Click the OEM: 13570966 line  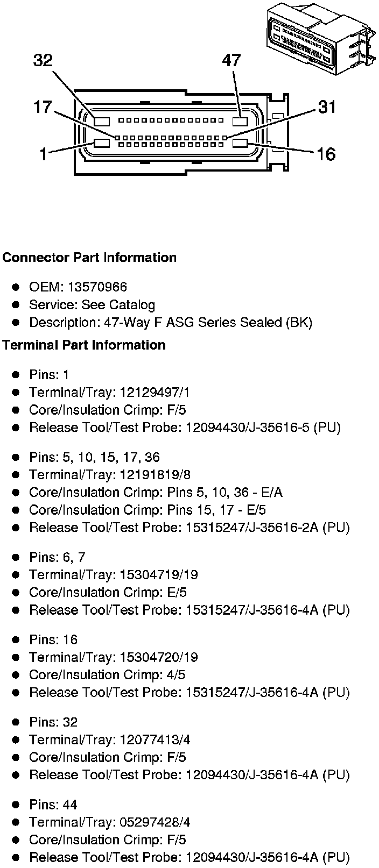pyautogui.click(x=78, y=287)
